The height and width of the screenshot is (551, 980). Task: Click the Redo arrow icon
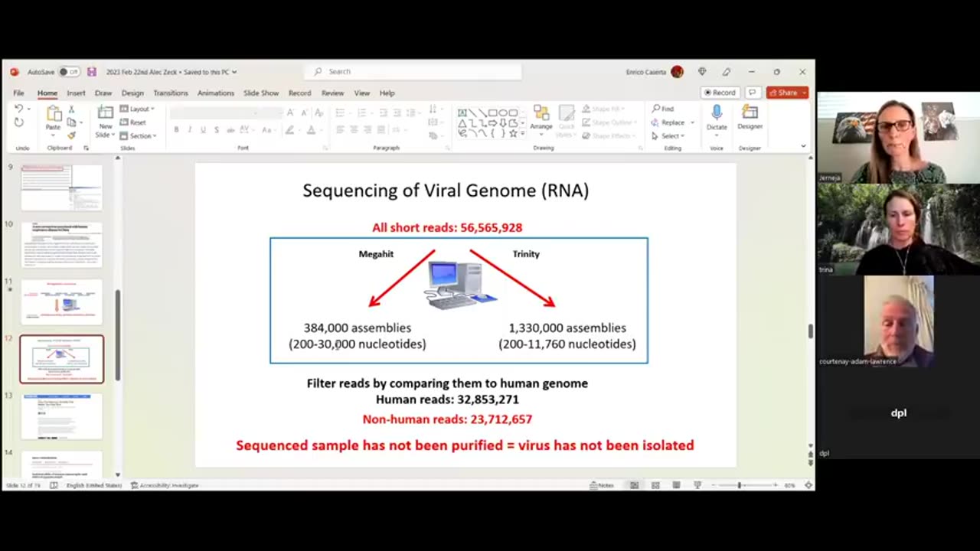pos(19,122)
